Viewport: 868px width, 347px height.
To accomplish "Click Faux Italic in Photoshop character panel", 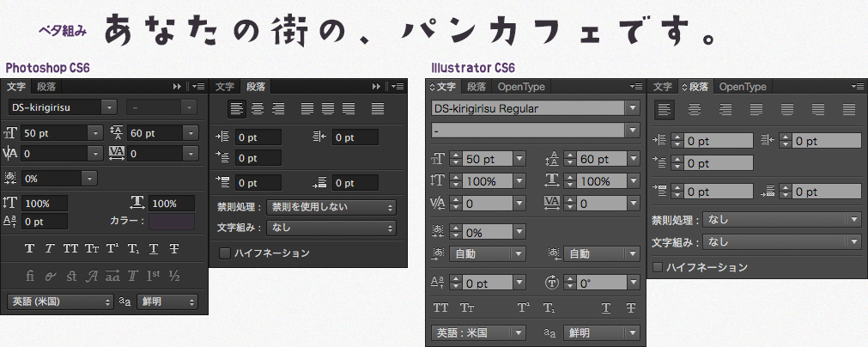I will (x=50, y=249).
